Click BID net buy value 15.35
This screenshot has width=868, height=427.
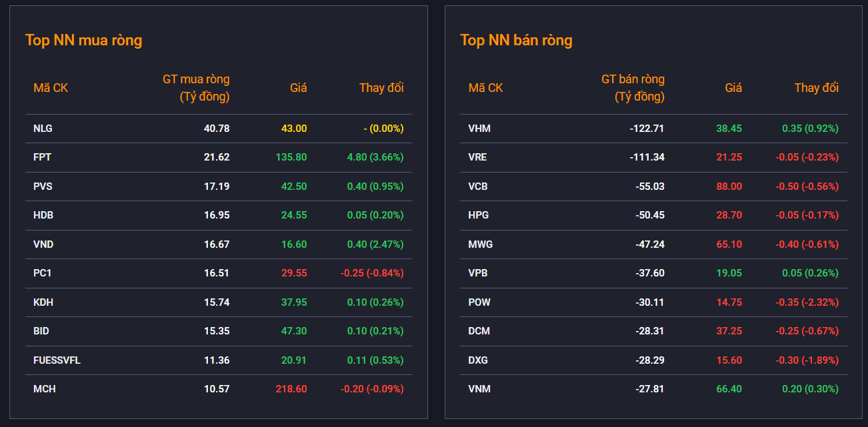click(217, 331)
